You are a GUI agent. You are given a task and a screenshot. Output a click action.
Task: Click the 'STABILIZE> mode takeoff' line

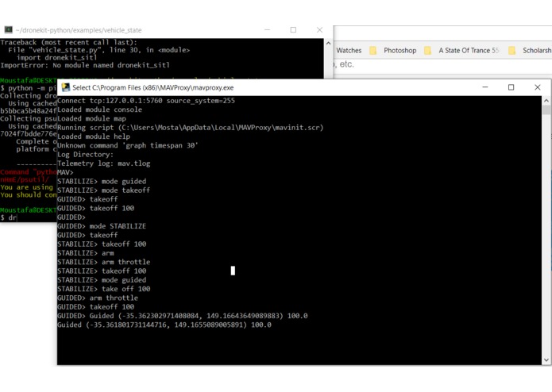tap(103, 190)
